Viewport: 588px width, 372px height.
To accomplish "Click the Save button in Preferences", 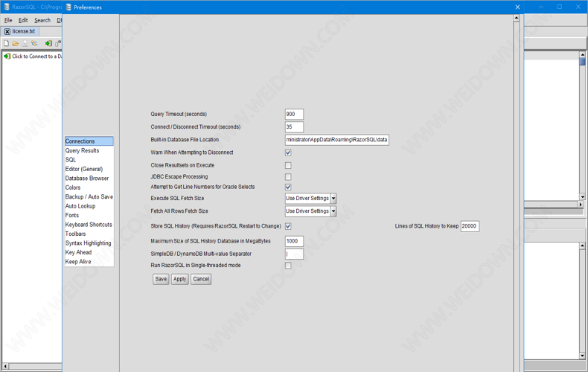I will coord(161,279).
